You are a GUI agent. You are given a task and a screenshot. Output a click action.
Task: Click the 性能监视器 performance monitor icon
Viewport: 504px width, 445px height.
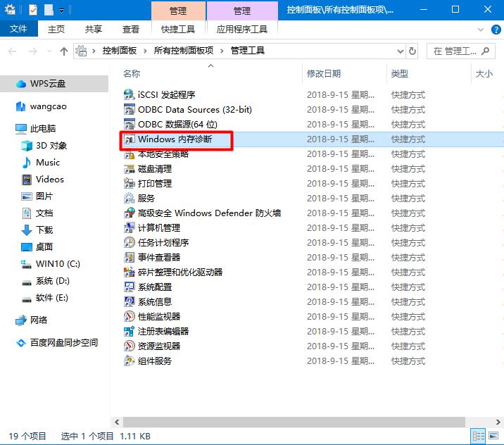point(129,316)
